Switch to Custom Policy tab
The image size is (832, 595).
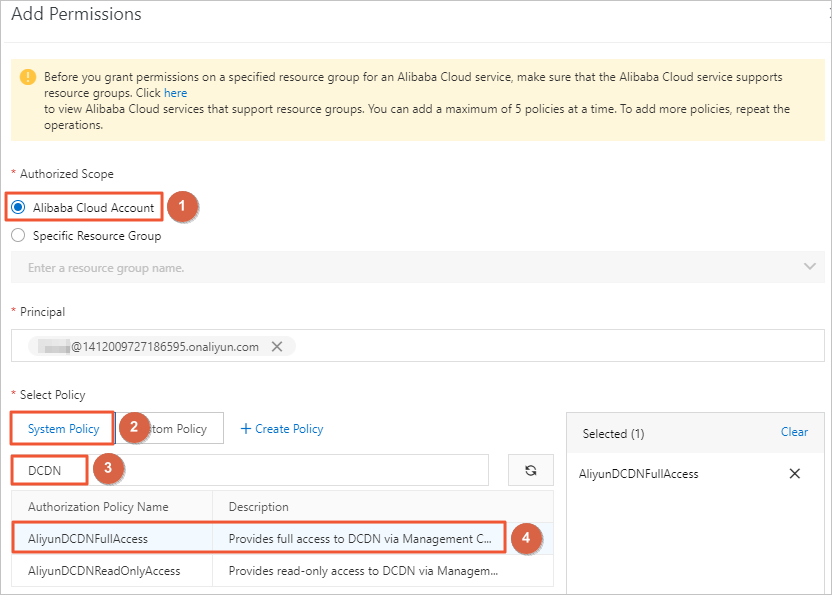click(180, 429)
